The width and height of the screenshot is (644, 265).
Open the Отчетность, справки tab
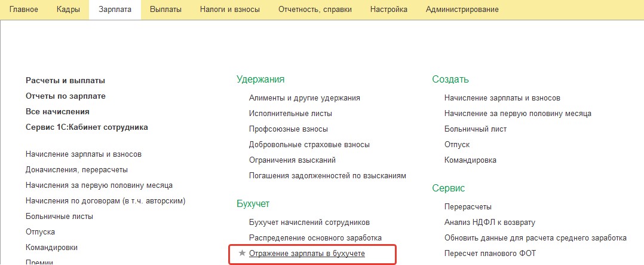pyautogui.click(x=315, y=10)
